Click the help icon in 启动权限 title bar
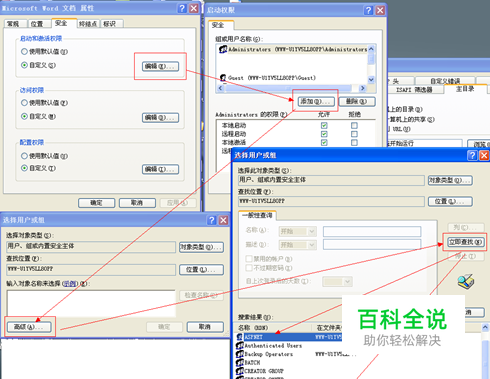The height and width of the screenshot is (379, 490). point(368,10)
